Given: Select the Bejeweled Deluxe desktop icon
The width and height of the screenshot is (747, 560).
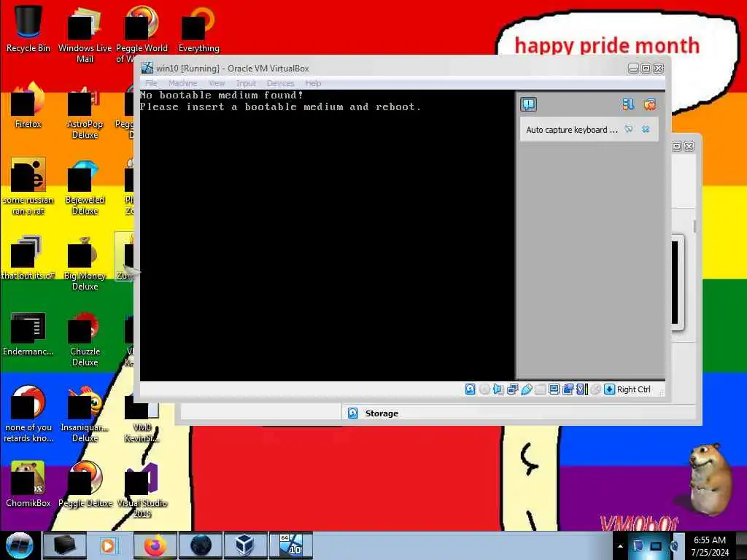Looking at the screenshot, I should pos(85,186).
